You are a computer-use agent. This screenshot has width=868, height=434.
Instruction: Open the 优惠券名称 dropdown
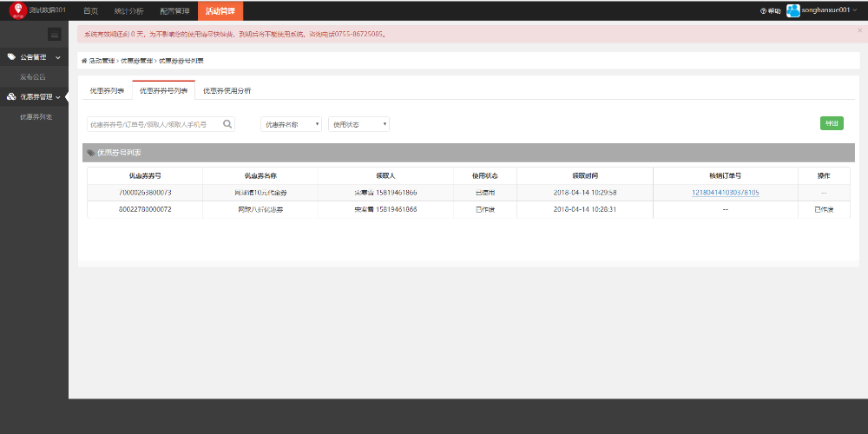(x=291, y=124)
